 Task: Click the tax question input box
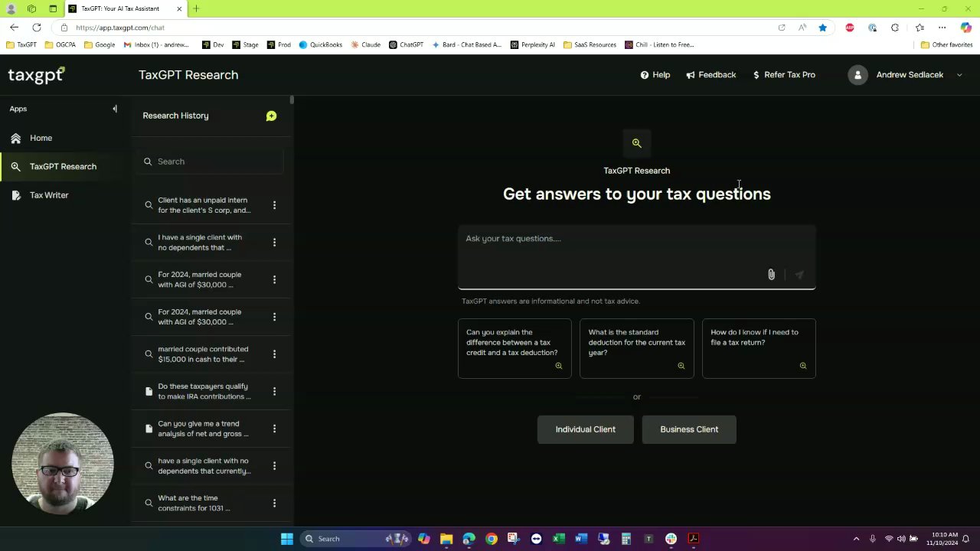pyautogui.click(x=636, y=257)
